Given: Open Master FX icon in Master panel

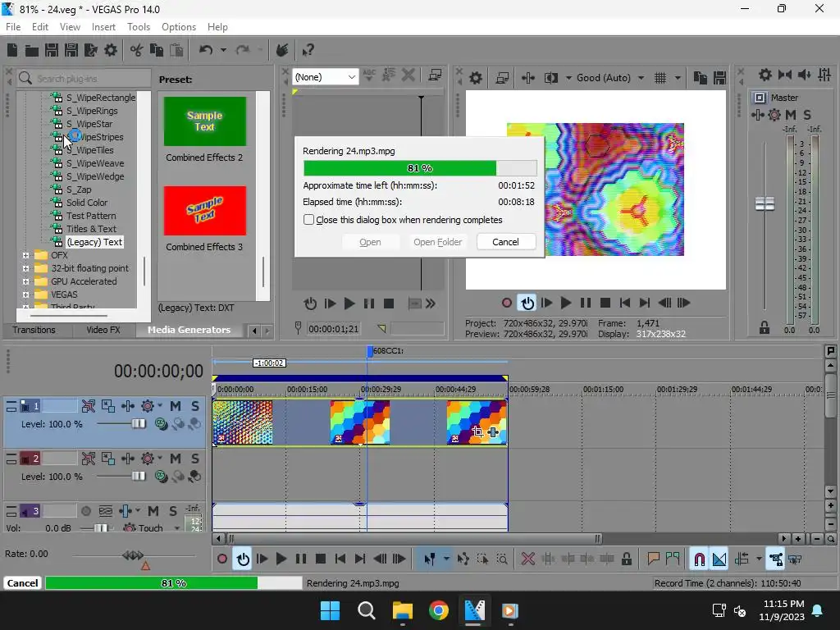Looking at the screenshot, I should 774,115.
